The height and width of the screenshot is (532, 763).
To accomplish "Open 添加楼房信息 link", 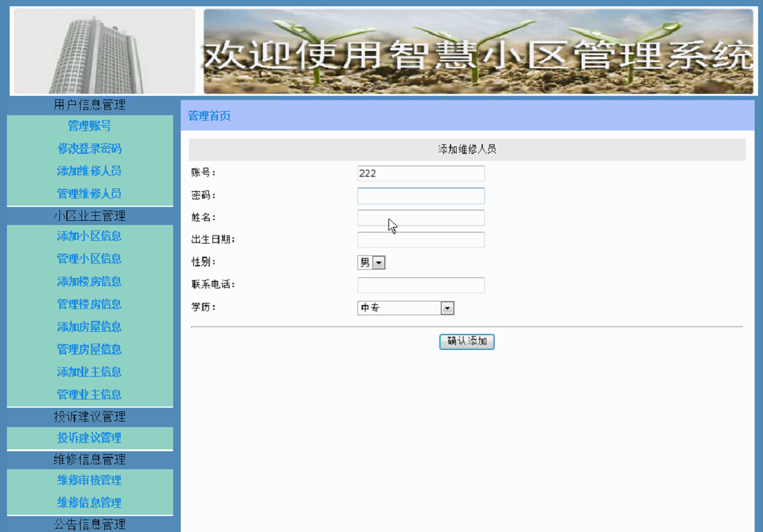I will [89, 282].
